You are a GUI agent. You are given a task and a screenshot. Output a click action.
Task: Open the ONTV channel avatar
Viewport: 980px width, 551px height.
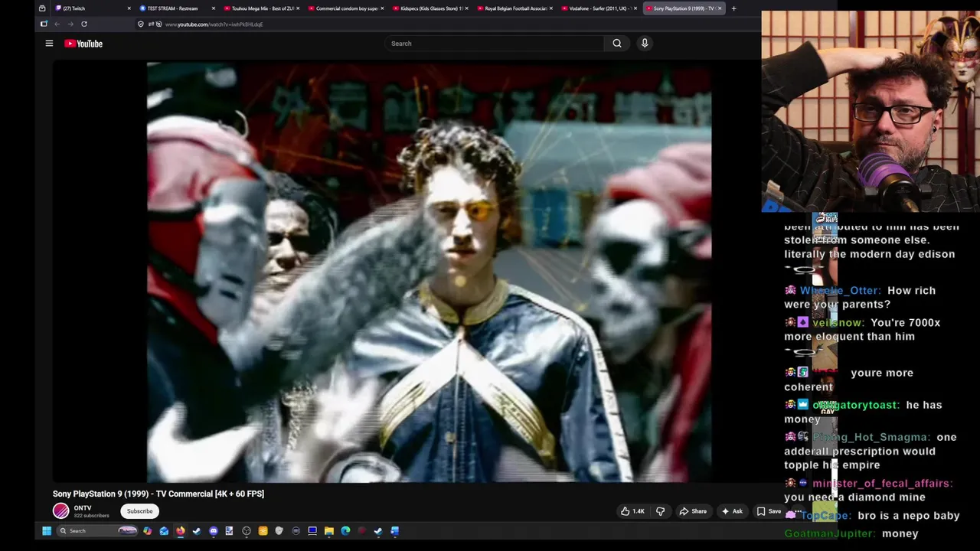tap(61, 511)
